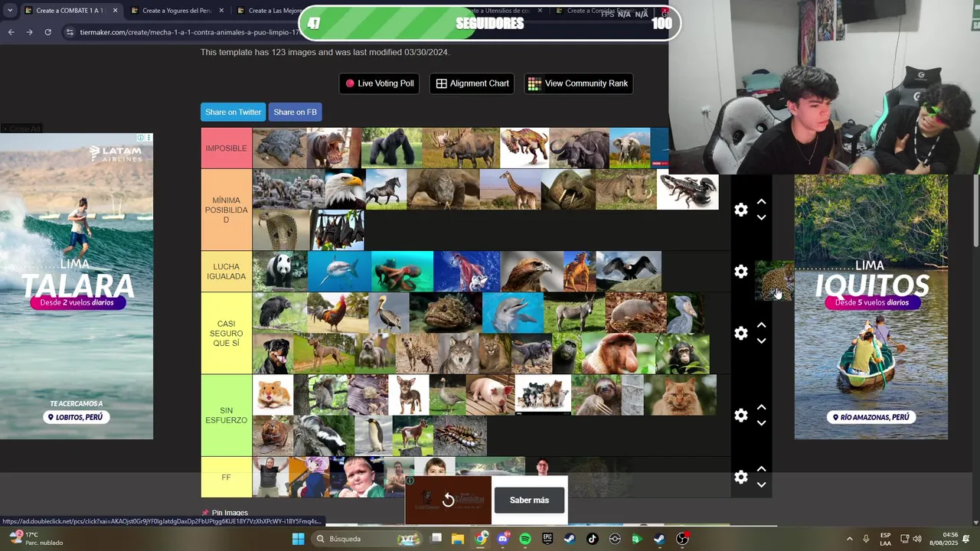Open settings gear for CASI SEGURO QUE SÍ tier
The width and height of the screenshot is (980, 551).
[x=740, y=333]
